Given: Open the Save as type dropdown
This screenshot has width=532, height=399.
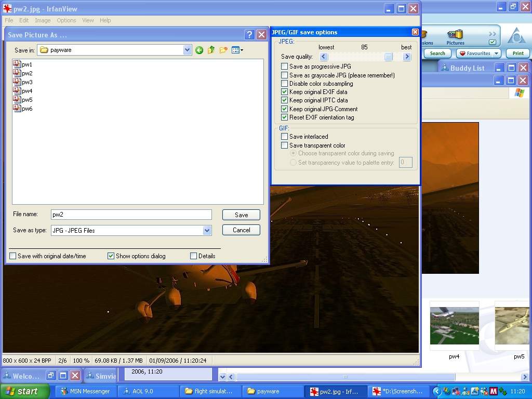Looking at the screenshot, I should pyautogui.click(x=207, y=230).
